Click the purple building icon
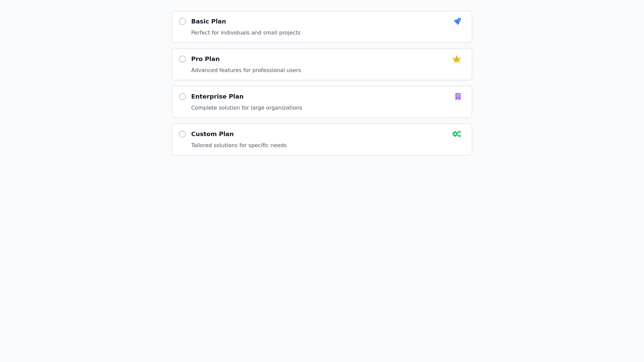 point(458,97)
